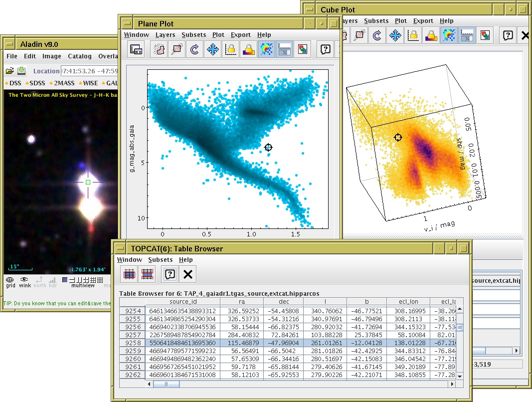Open the File menu in Aladin
This screenshot has height=402, width=532.
coord(12,56)
